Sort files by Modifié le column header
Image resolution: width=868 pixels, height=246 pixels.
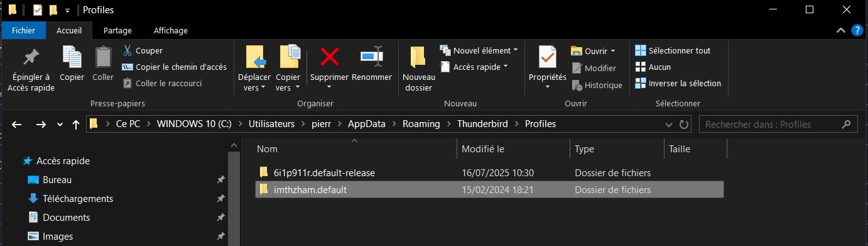513,149
